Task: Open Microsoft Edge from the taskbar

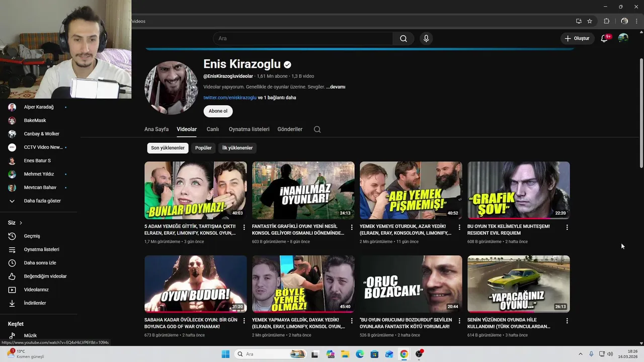Action: tap(360, 354)
